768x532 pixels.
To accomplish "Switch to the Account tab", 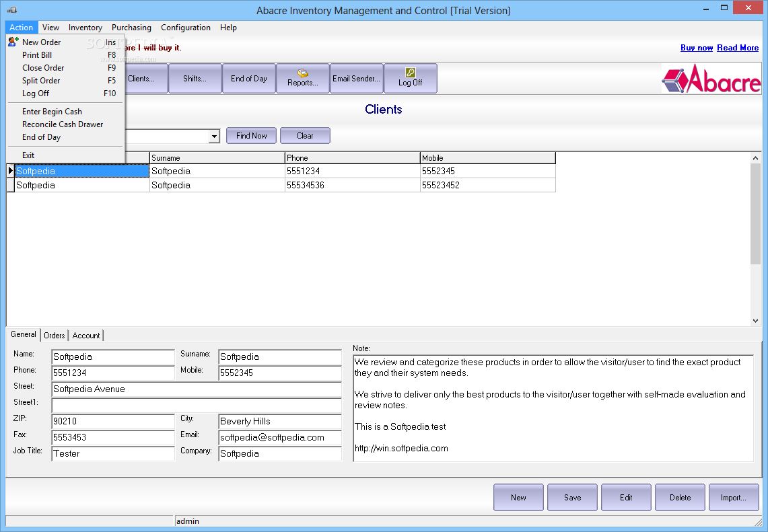I will coord(86,335).
